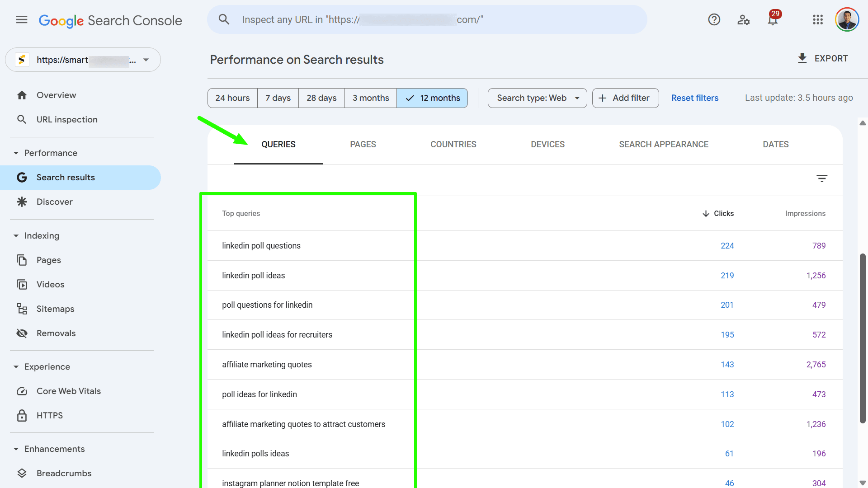
Task: Click the "linkedin poll questions" query
Action: click(x=261, y=246)
